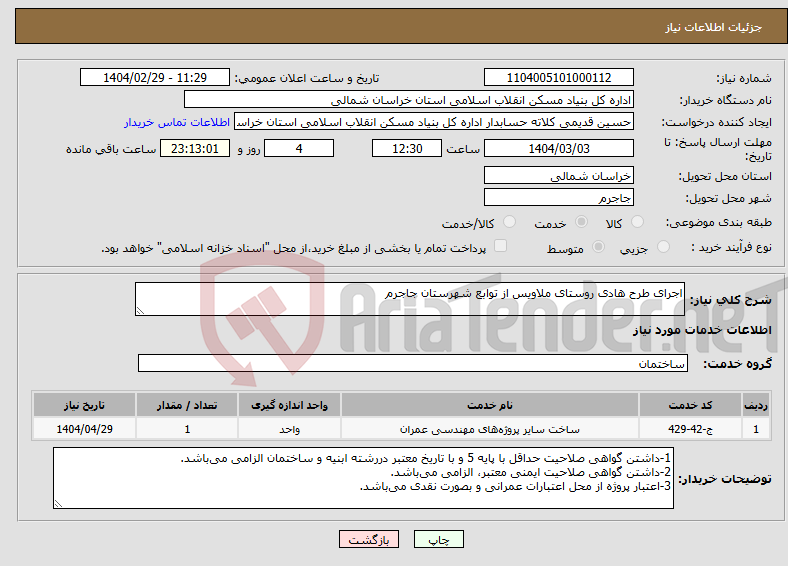Viewport: 788px width, 566px height.
Task: Click the deadline date field 1404/03/03
Action: point(558,148)
